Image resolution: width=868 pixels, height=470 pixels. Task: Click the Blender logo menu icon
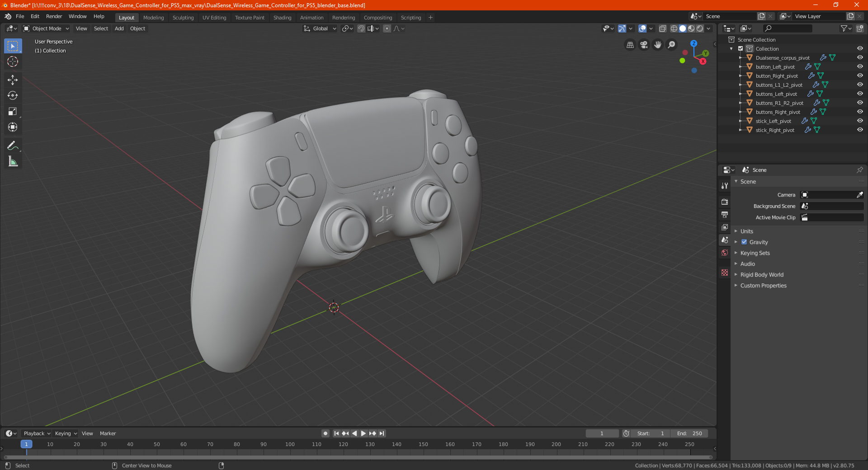point(8,16)
